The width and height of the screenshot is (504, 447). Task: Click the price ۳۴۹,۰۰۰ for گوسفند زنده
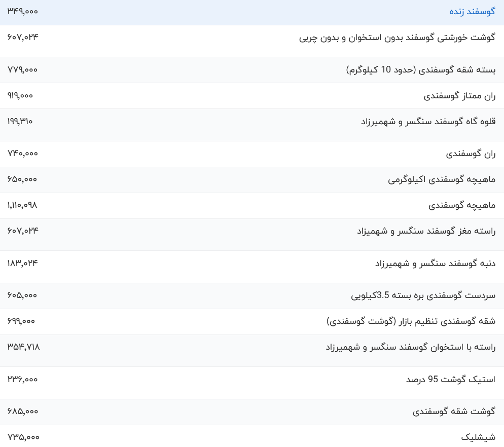click(x=22, y=11)
